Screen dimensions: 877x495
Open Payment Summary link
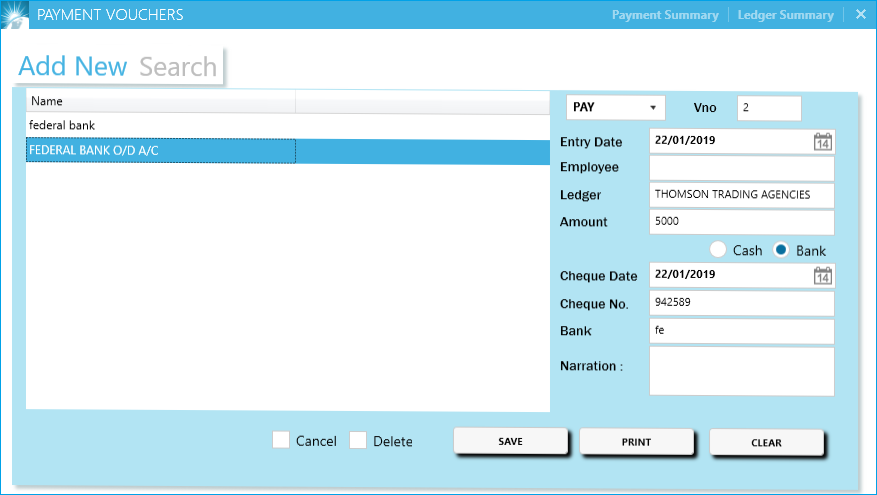click(665, 15)
